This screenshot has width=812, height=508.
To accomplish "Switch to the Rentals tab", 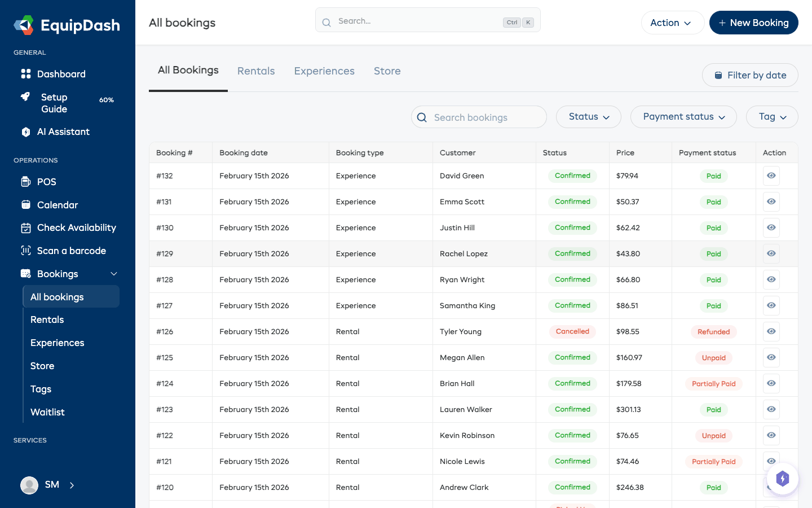I will point(256,71).
